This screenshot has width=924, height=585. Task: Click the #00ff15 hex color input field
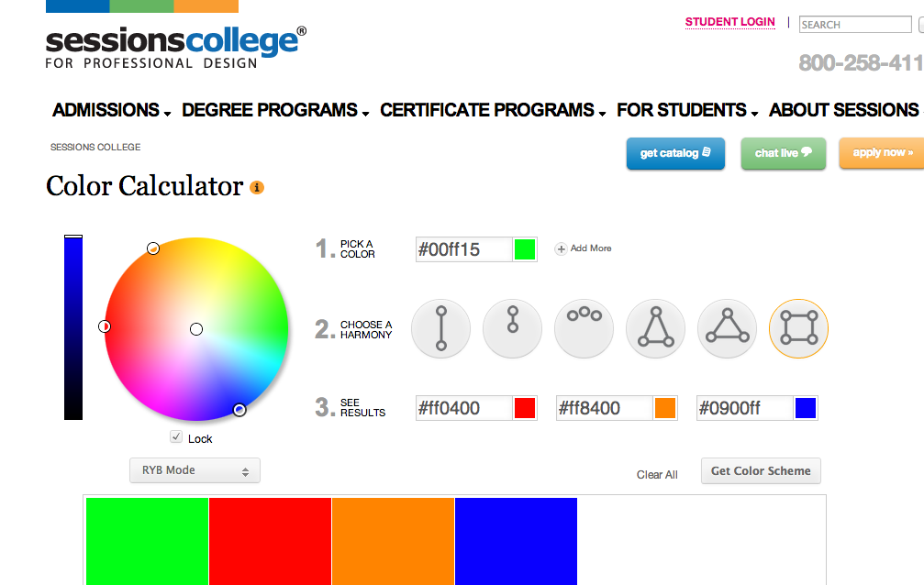pyautogui.click(x=463, y=248)
